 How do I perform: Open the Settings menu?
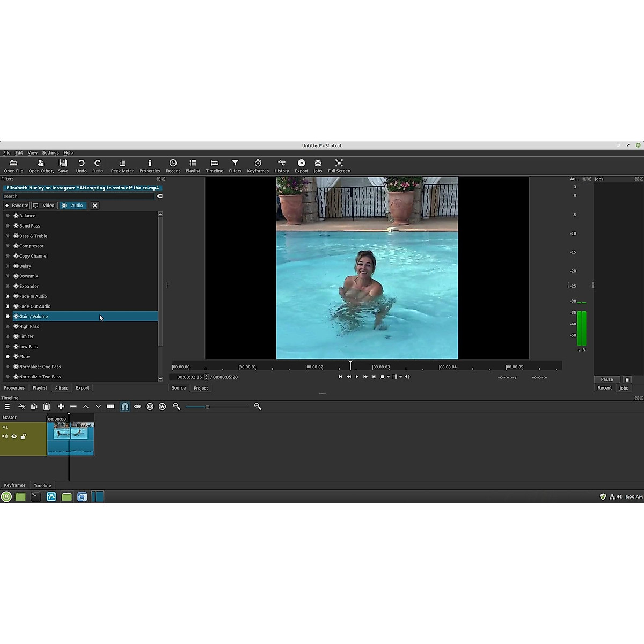(x=50, y=153)
